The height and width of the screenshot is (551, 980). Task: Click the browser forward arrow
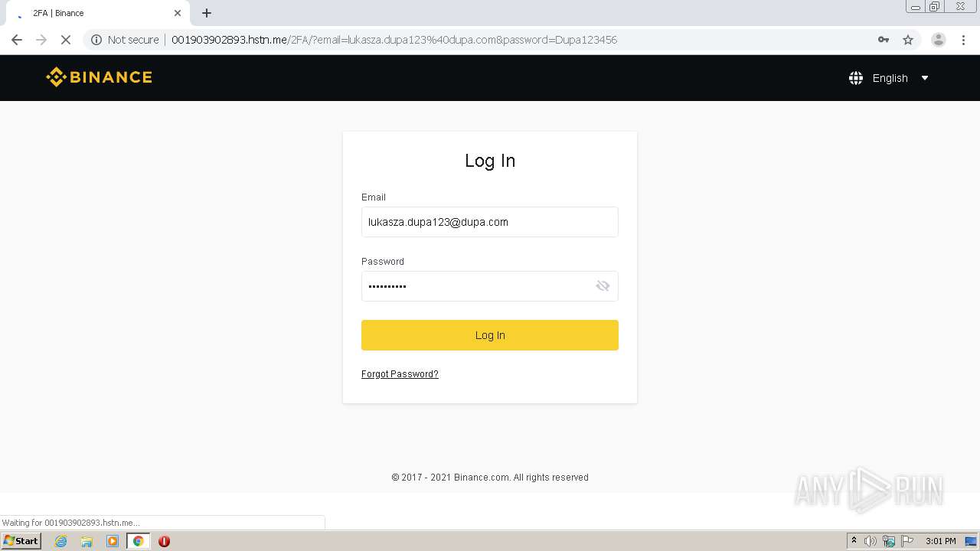pyautogui.click(x=41, y=40)
